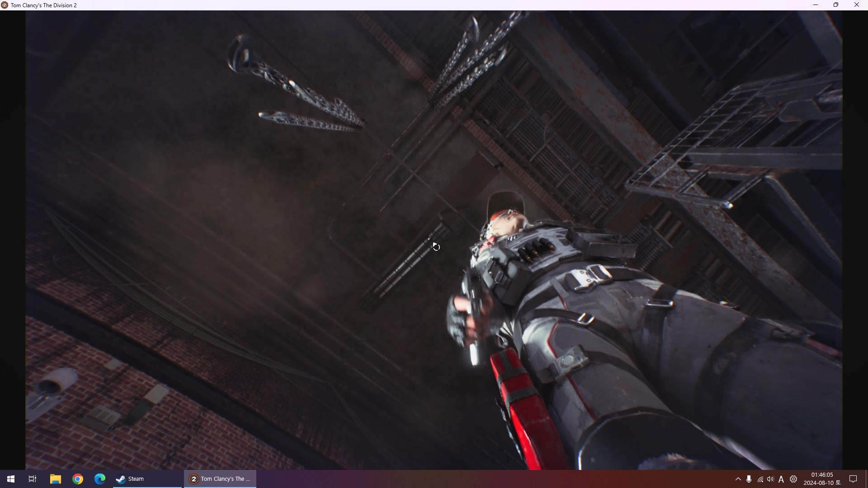Close the Division 2 window

tap(857, 5)
